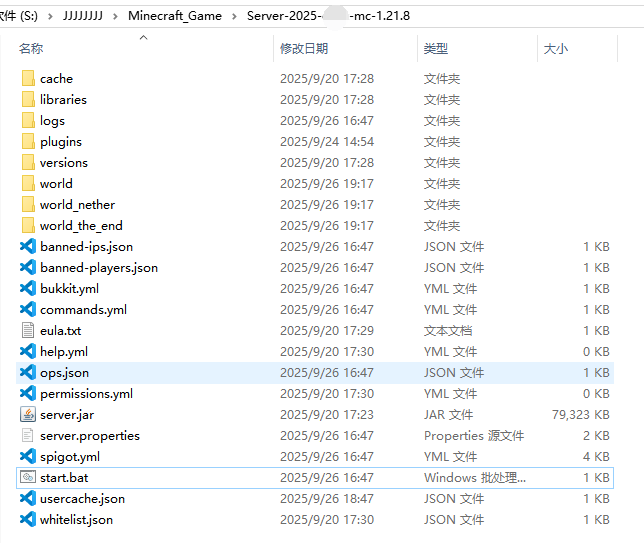
Task: Click the server.jar Java file icon
Action: click(x=28, y=414)
